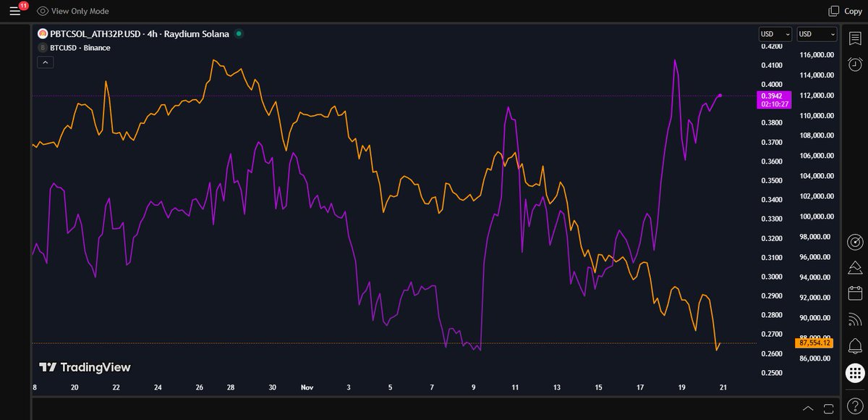
Task: Open the Watchlist panel icon in the right sidebar
Action: coord(855,38)
